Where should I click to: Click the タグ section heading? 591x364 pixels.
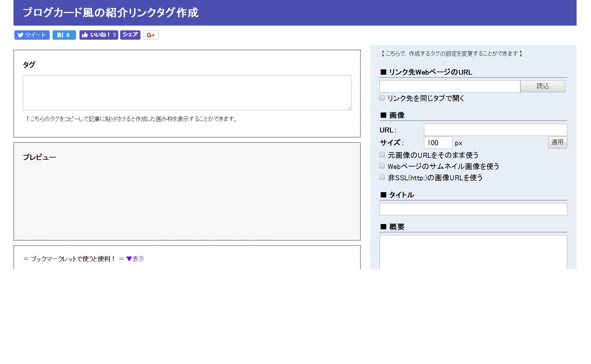(29, 65)
